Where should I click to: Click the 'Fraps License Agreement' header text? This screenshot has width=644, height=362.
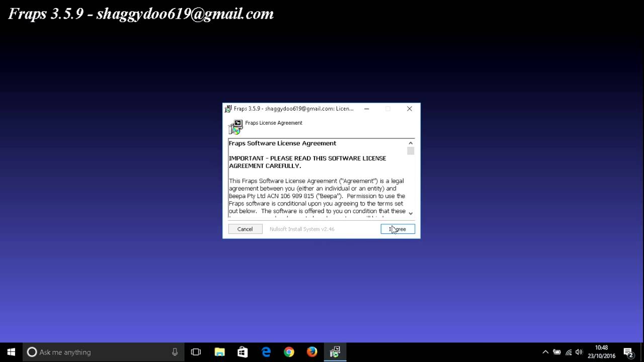point(274,123)
